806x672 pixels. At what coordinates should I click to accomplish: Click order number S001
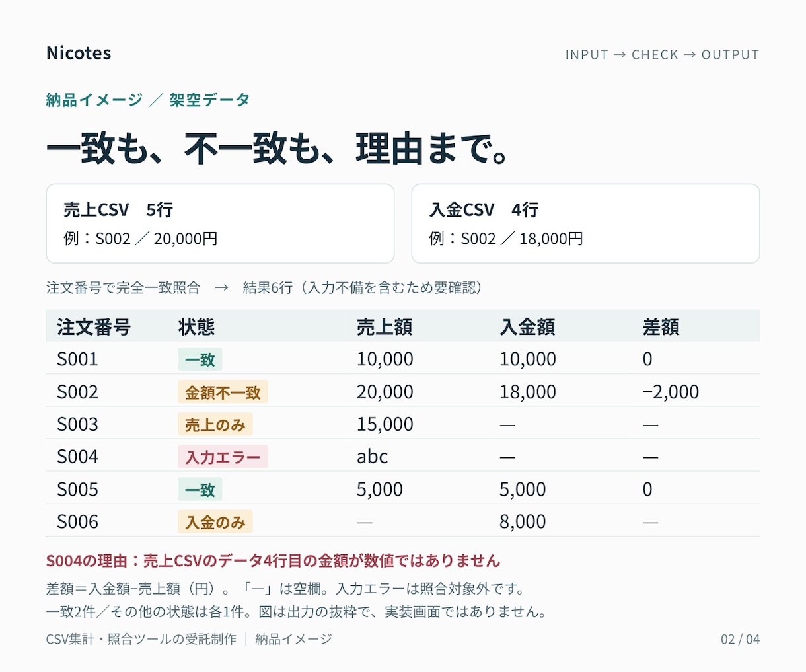pos(77,359)
